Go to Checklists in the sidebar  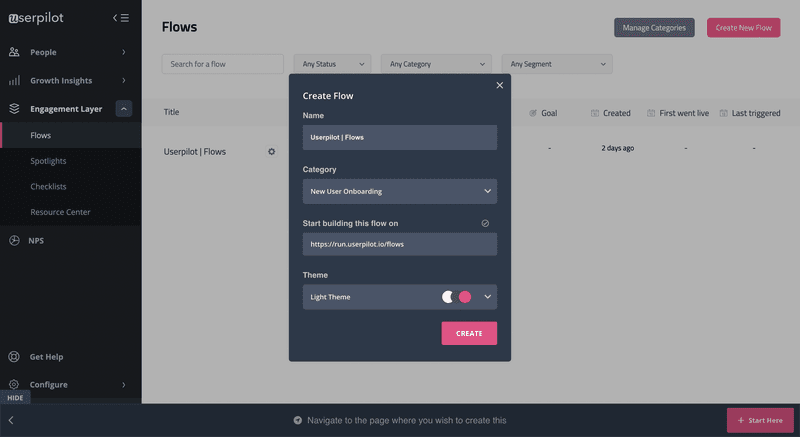48,186
